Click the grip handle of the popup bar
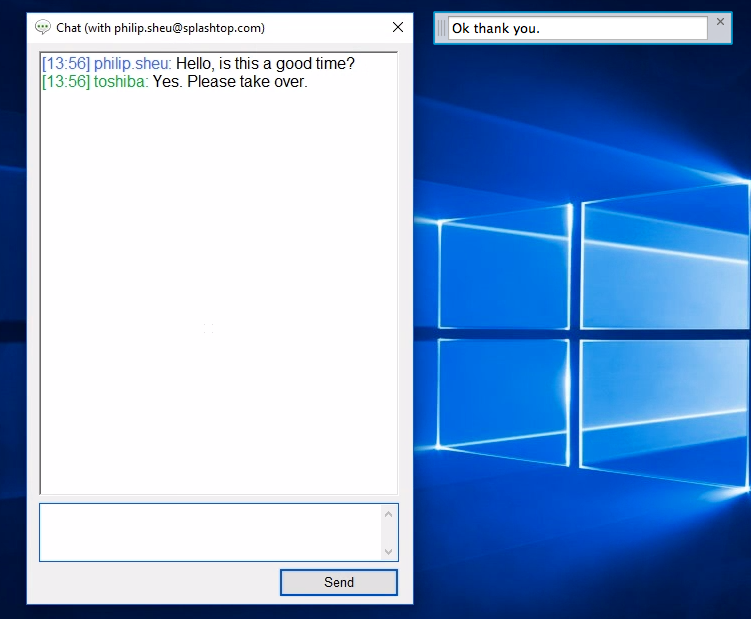 coord(441,28)
